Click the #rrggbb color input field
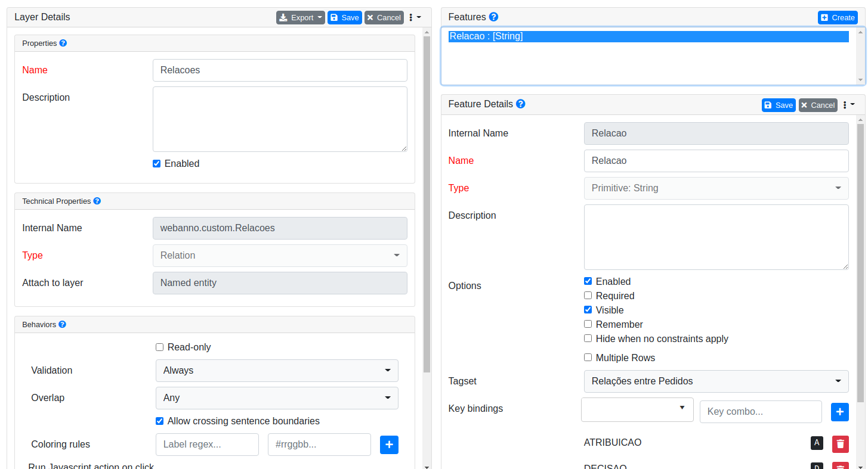The width and height of the screenshot is (868, 469). [x=319, y=445]
